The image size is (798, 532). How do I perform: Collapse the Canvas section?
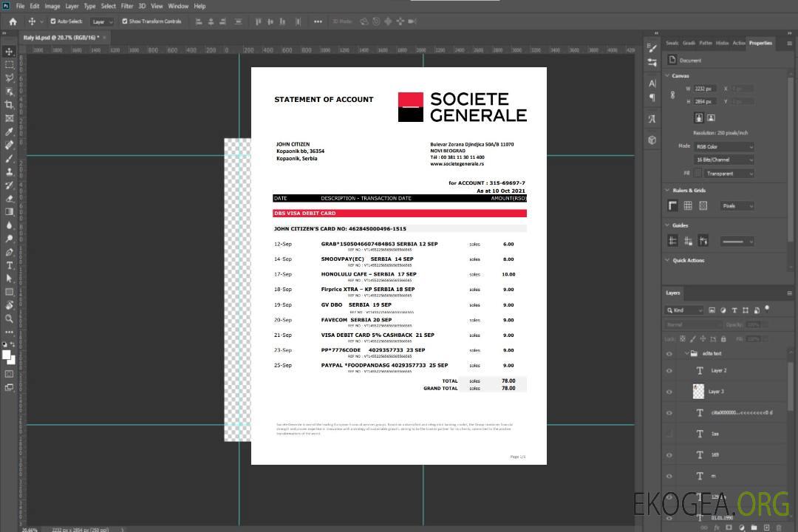tap(667, 75)
